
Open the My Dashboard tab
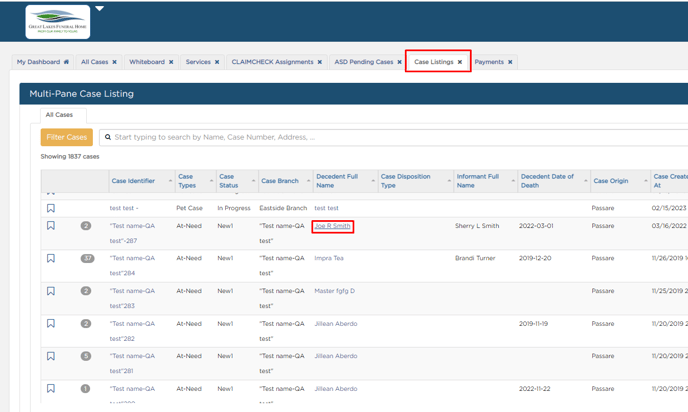point(43,62)
